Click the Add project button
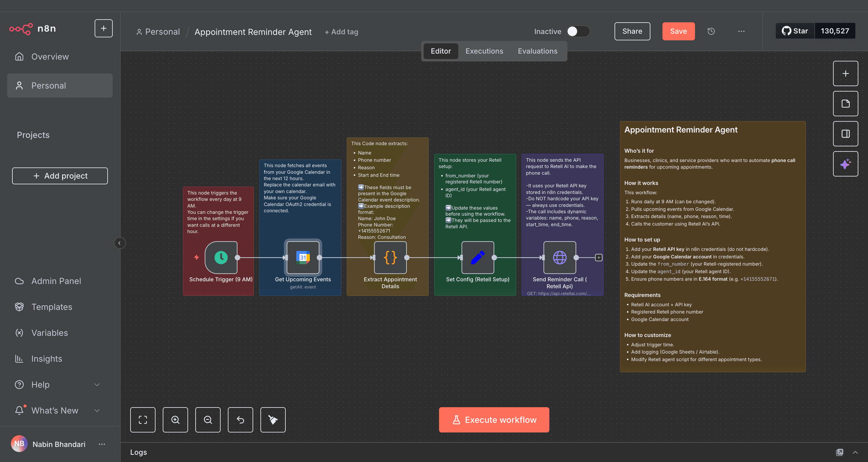 pos(60,176)
